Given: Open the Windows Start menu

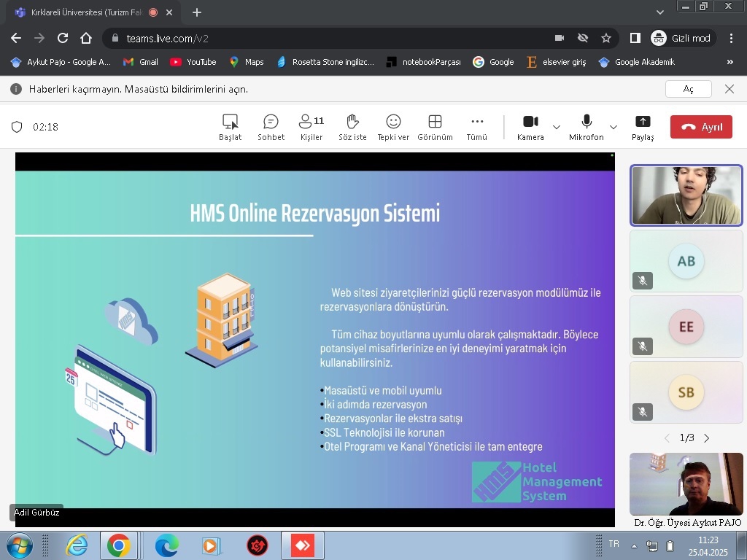Looking at the screenshot, I should coord(20,545).
